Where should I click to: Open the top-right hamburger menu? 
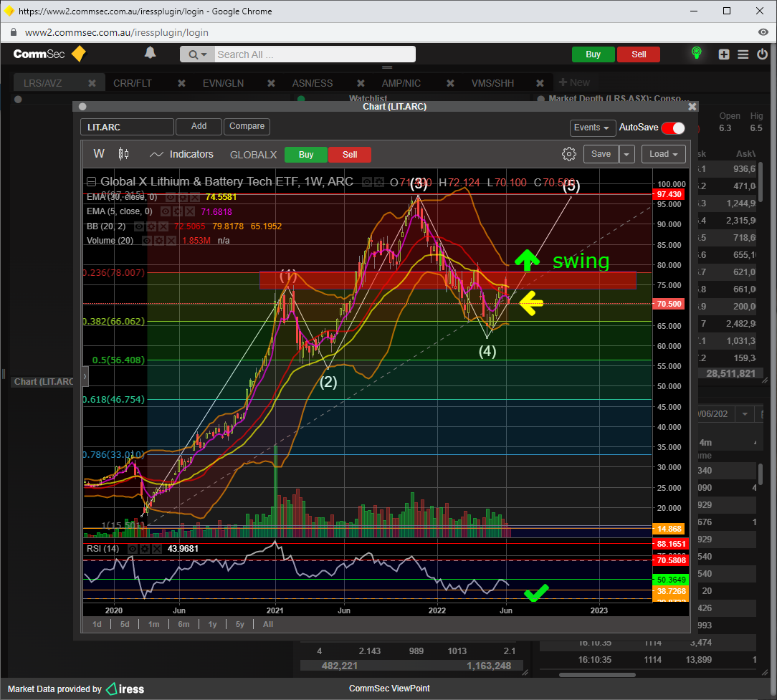point(743,54)
